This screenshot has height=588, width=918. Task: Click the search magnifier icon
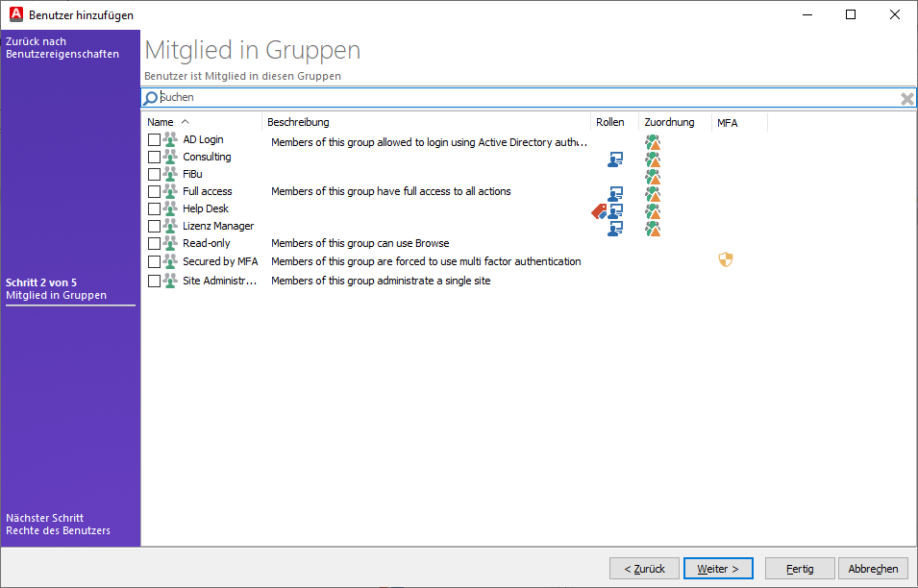[x=150, y=98]
